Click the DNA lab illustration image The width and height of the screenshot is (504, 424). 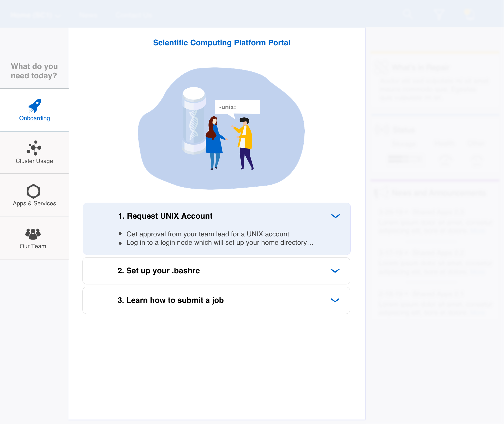[221, 129]
